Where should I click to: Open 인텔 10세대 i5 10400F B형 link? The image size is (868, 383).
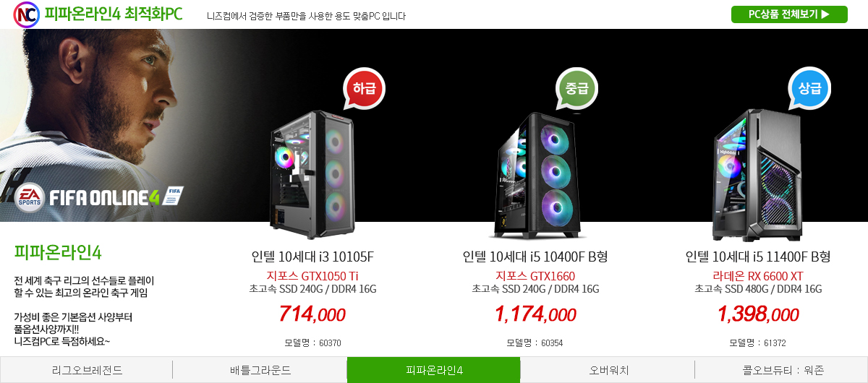(535, 257)
